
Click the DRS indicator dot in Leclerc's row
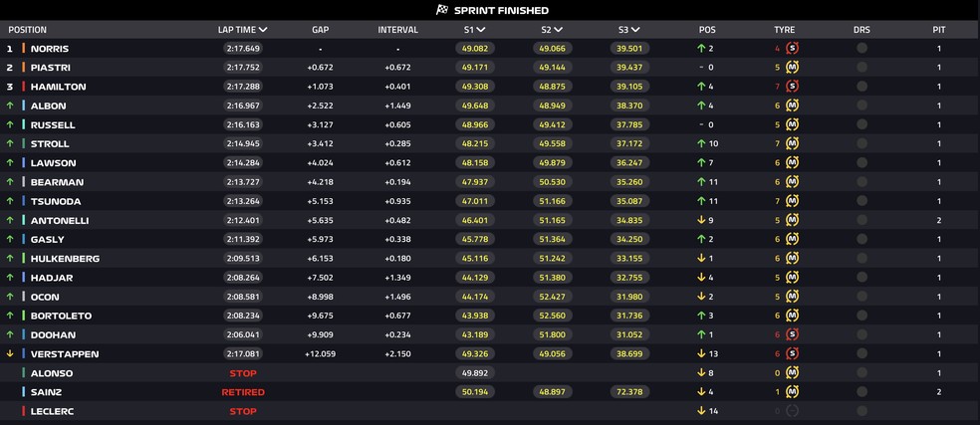861,411
